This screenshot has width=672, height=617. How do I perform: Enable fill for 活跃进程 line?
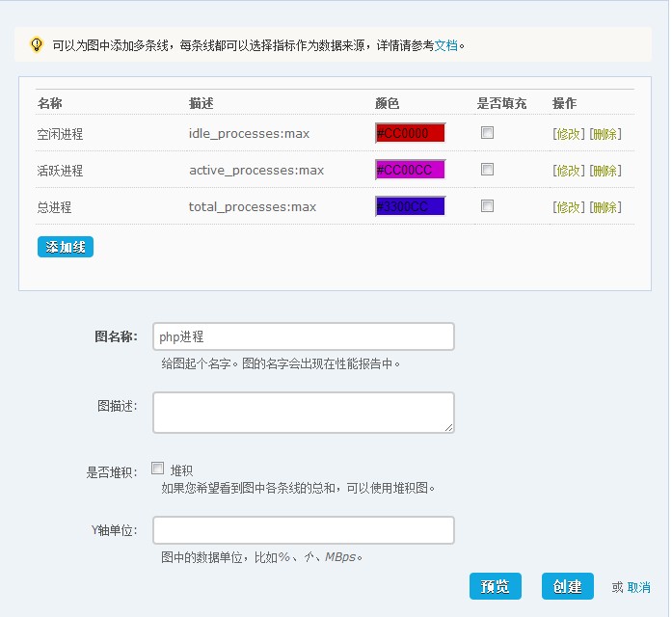[x=488, y=170]
